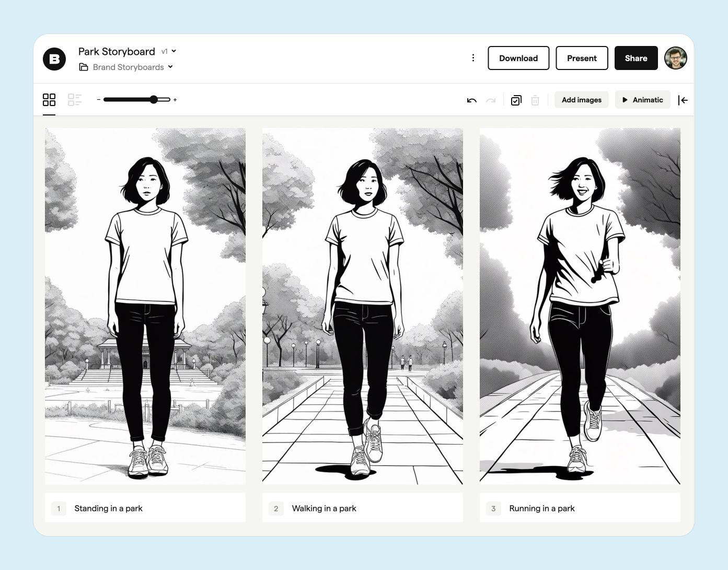
Task: Click the minus zoom-out icon
Action: [x=98, y=99]
